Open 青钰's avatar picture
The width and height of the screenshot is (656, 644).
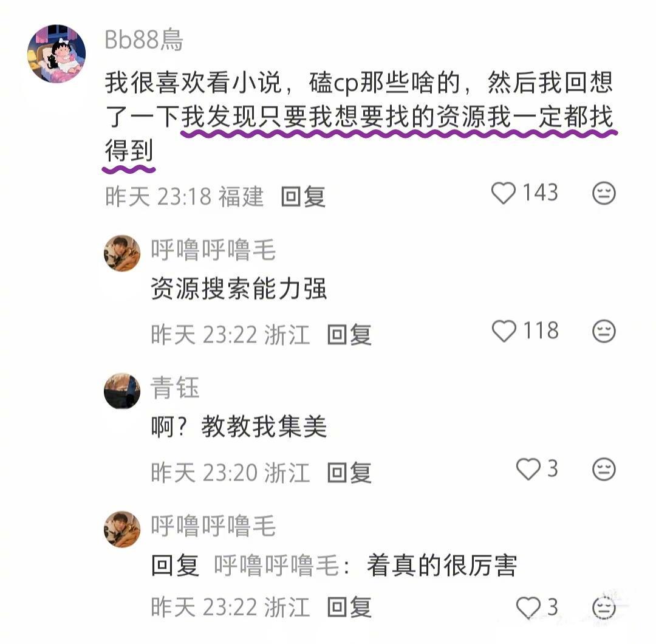point(122,391)
